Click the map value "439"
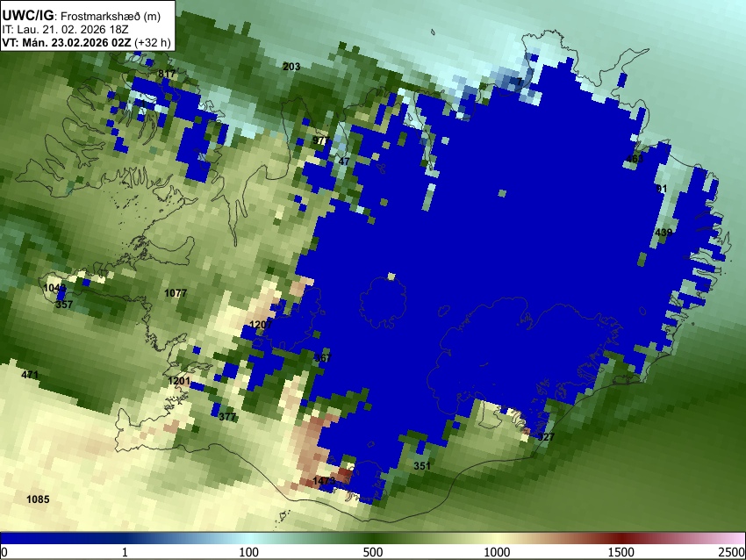Image resolution: width=746 pixels, height=560 pixels. tap(664, 233)
